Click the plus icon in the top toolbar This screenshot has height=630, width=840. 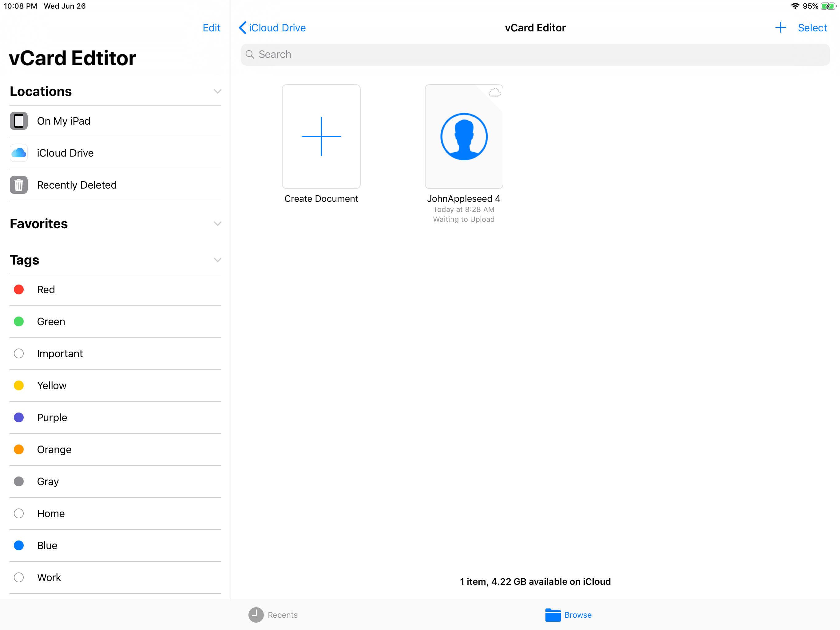(780, 27)
